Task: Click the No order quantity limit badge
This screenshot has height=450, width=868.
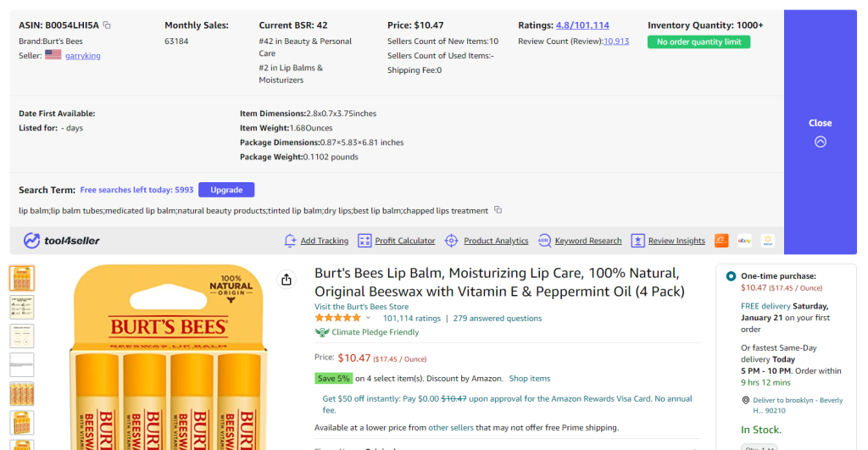Action: [x=698, y=42]
